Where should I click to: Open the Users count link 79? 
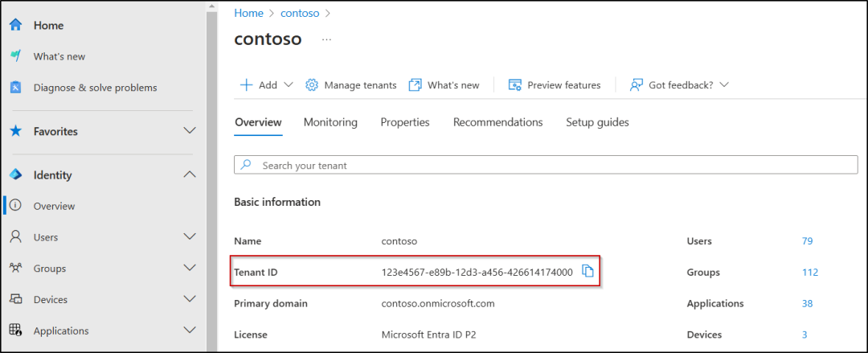pyautogui.click(x=807, y=241)
